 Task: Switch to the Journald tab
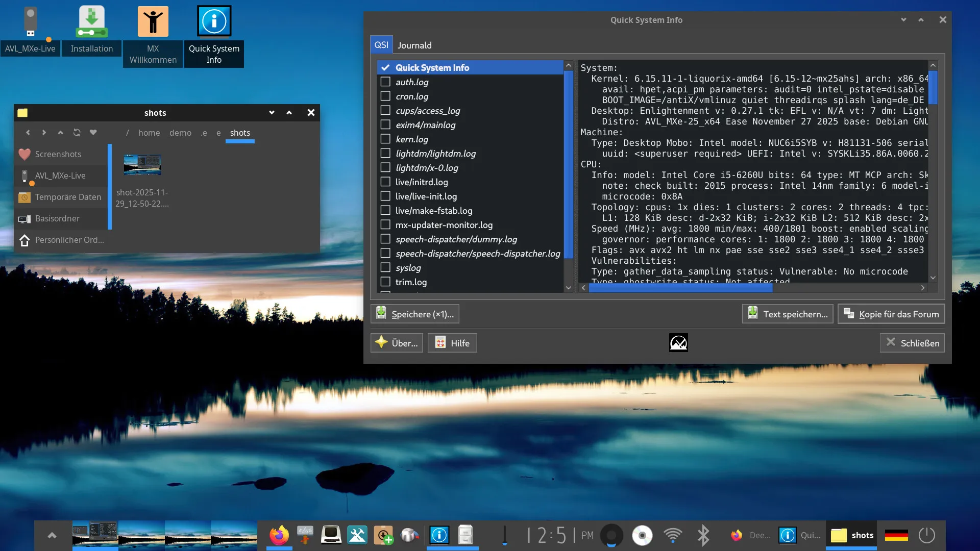414,45
